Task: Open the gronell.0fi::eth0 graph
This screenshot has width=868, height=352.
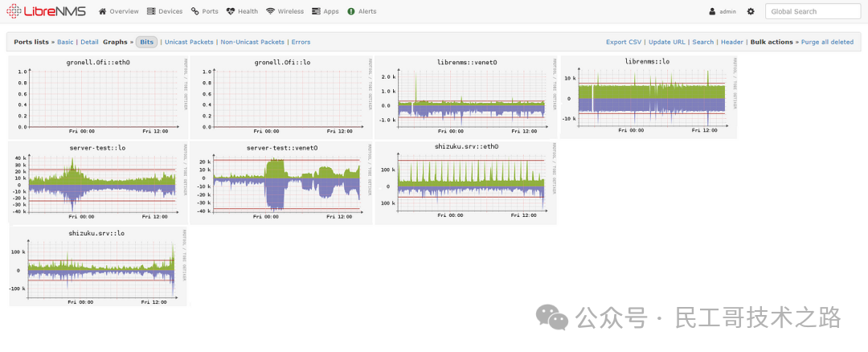Action: pyautogui.click(x=98, y=97)
